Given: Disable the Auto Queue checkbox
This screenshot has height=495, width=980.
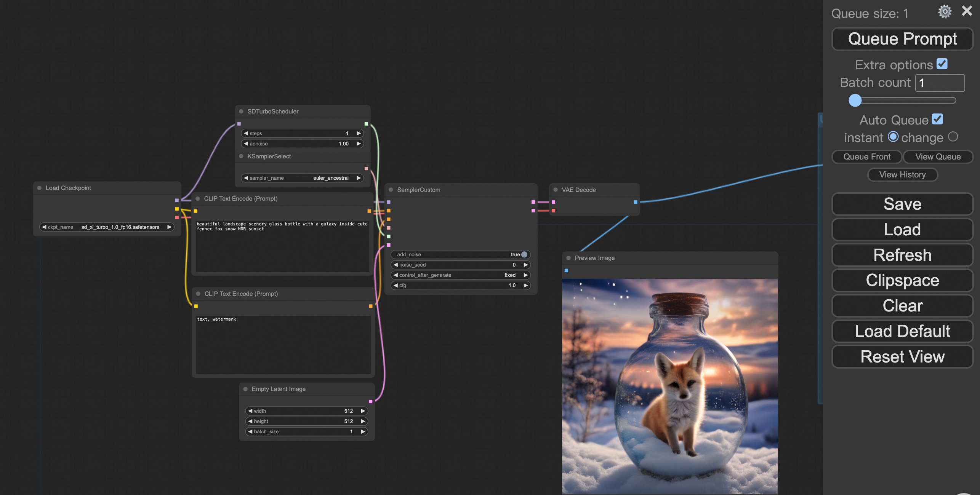Looking at the screenshot, I should pos(937,119).
